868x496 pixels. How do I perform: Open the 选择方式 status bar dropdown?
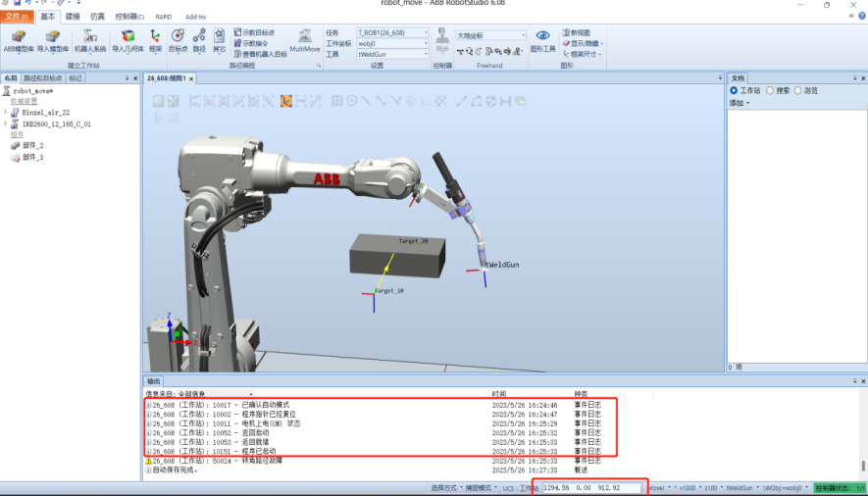(446, 488)
